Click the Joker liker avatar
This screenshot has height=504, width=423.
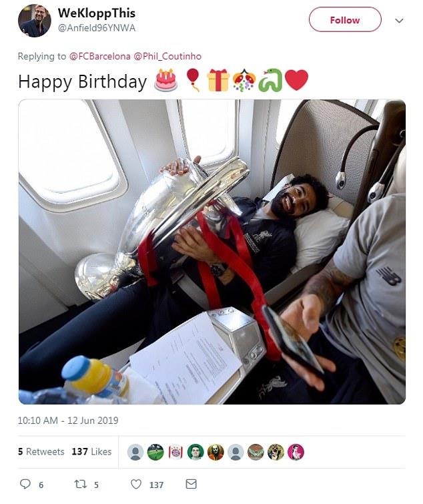coord(216,452)
